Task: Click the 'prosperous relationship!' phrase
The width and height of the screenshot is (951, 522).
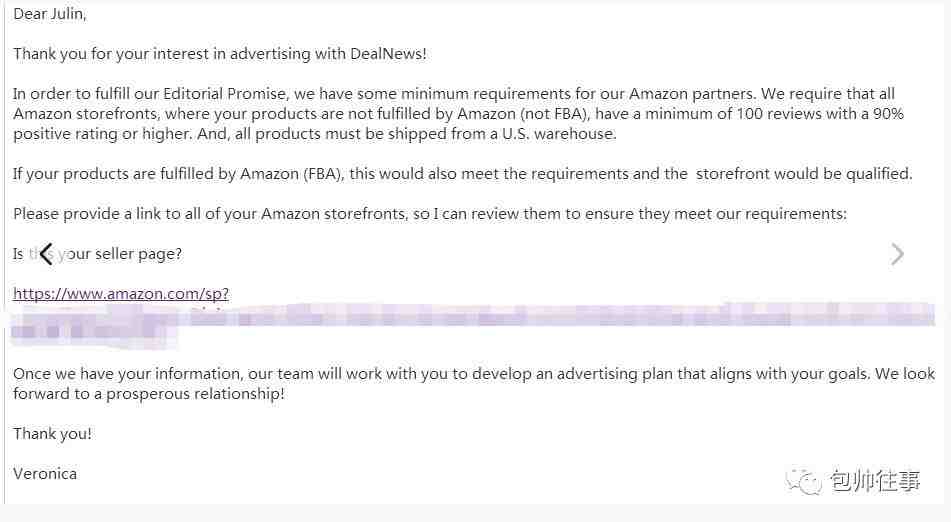Action: pyautogui.click(x=195, y=394)
